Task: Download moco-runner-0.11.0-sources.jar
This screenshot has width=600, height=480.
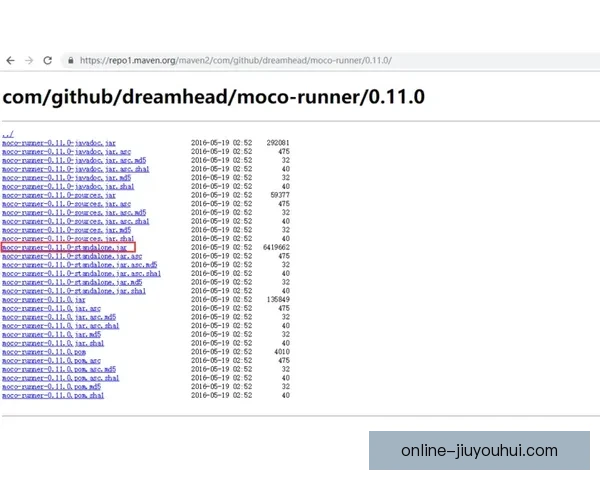Action: [59, 195]
